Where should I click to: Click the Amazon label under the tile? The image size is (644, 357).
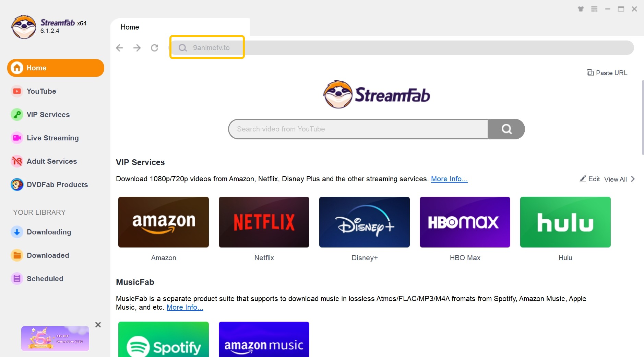click(164, 258)
